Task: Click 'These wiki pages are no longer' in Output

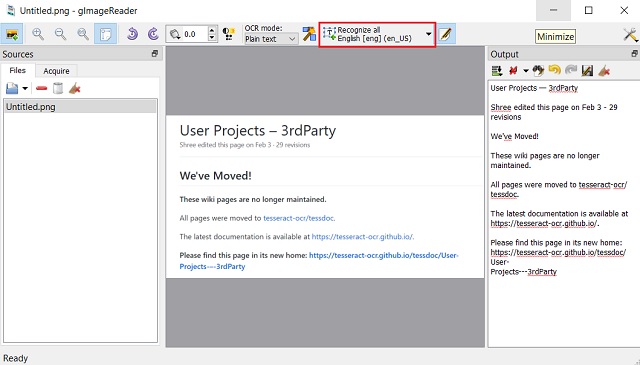Action: [545, 156]
